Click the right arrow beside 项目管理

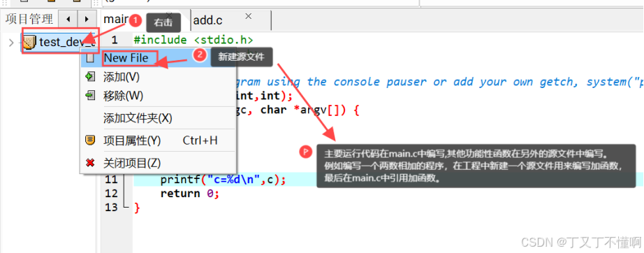pyautogui.click(x=86, y=19)
